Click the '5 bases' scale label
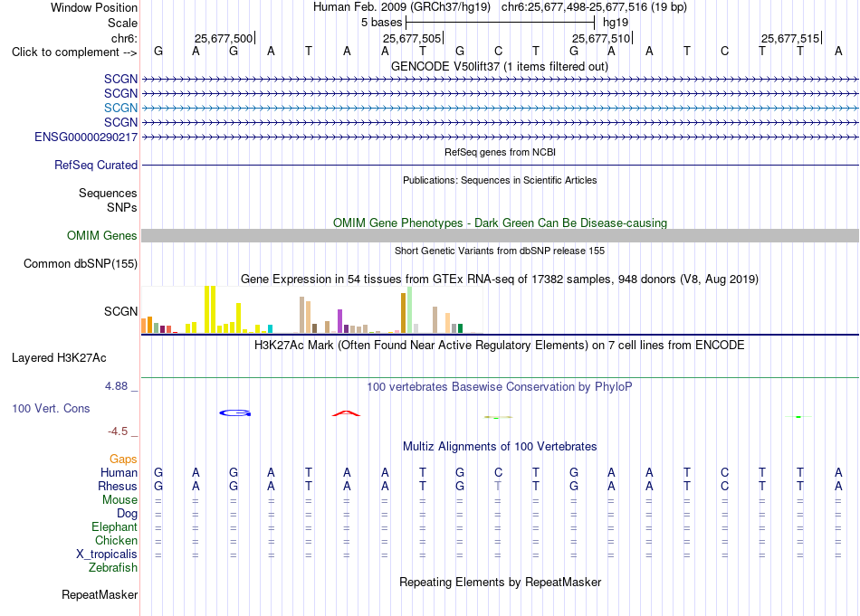860x616 pixels. pos(381,23)
